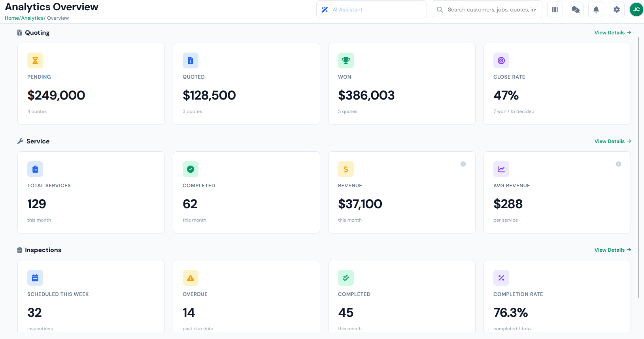
Task: Click the Overdue warning triangle icon
Action: coord(191,278)
